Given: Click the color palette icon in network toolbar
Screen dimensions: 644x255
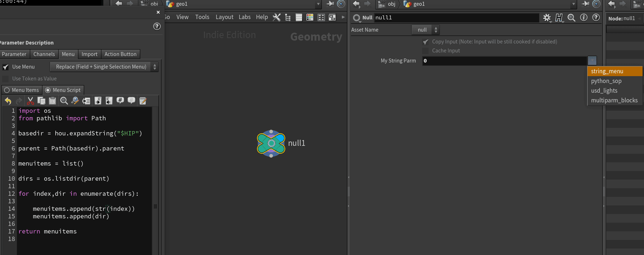Looking at the screenshot, I should pyautogui.click(x=310, y=17).
